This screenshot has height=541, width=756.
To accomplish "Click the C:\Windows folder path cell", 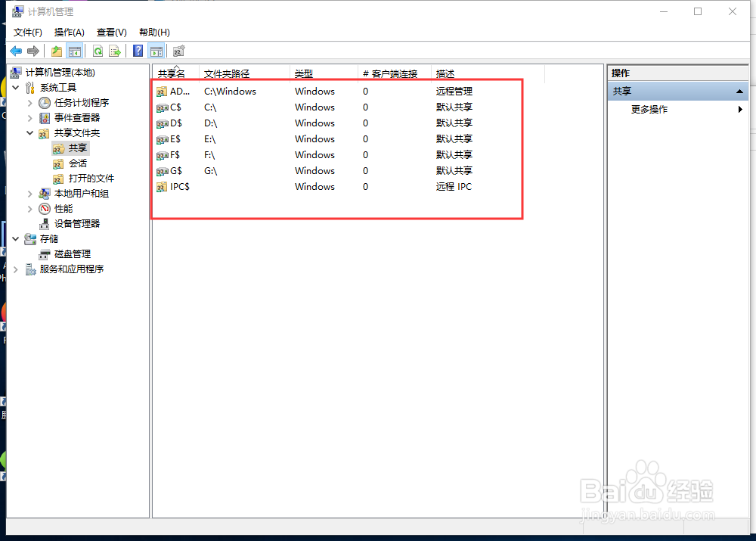I will tap(230, 92).
